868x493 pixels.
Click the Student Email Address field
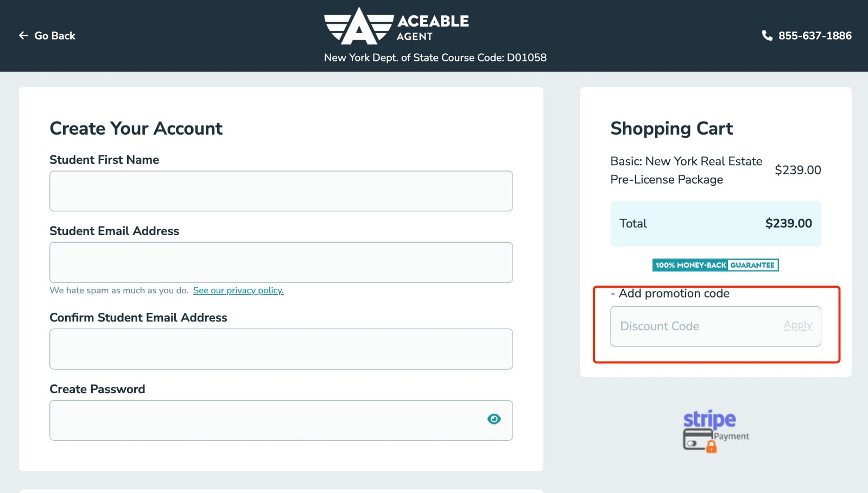(281, 262)
